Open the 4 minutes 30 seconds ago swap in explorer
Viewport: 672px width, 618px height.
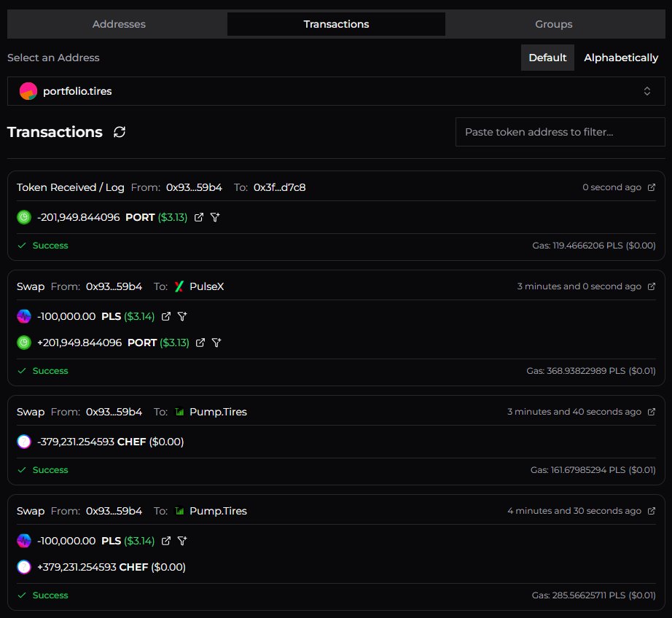652,511
